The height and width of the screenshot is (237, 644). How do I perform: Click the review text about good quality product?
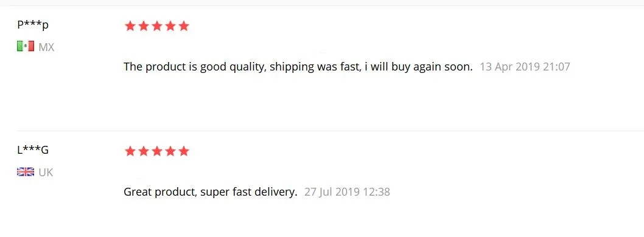(298, 67)
